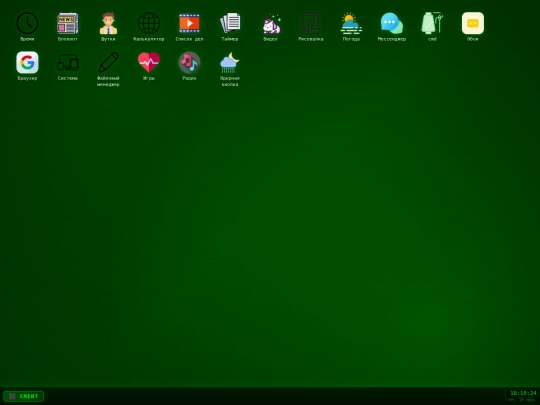Launch the Шутки app with man avatar
This screenshot has width=540, height=405.
[108, 23]
